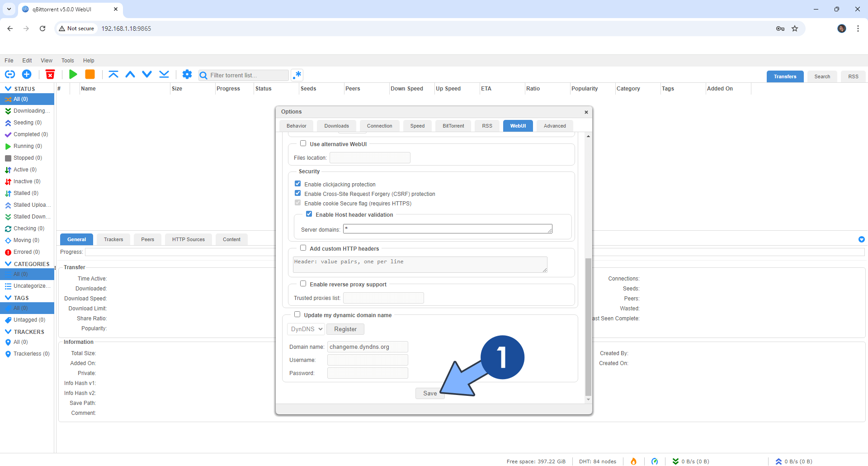Switch to BitTorrent options tab
The width and height of the screenshot is (868, 466).
tap(453, 126)
